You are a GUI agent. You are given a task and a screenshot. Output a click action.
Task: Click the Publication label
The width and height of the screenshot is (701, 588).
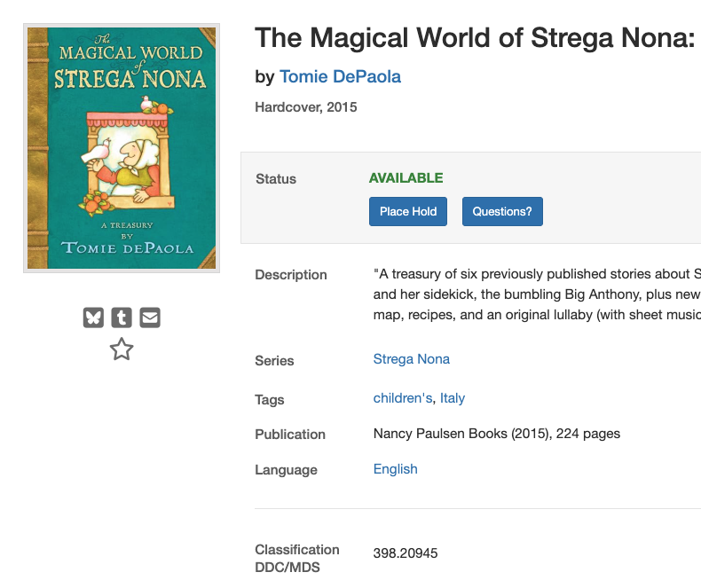pos(290,435)
